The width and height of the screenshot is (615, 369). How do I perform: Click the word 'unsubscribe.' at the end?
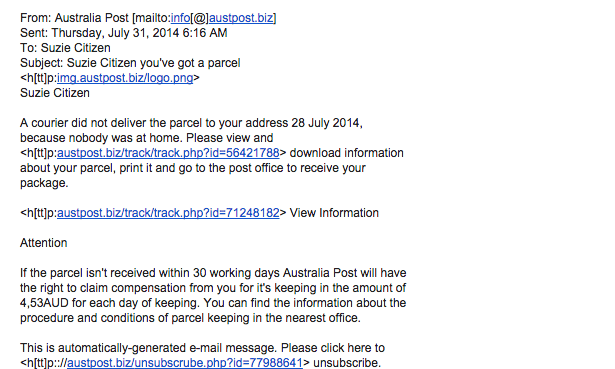click(347, 363)
